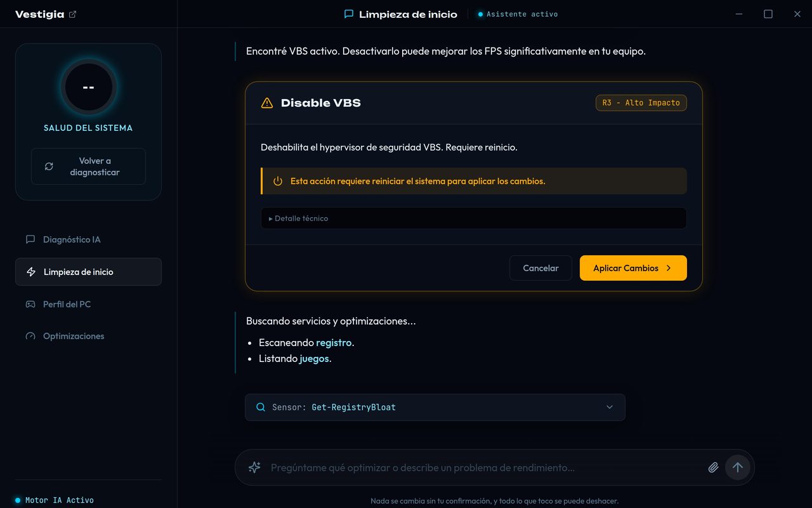Click the magnifier icon on the Sensor row
812x508 pixels.
[261, 407]
